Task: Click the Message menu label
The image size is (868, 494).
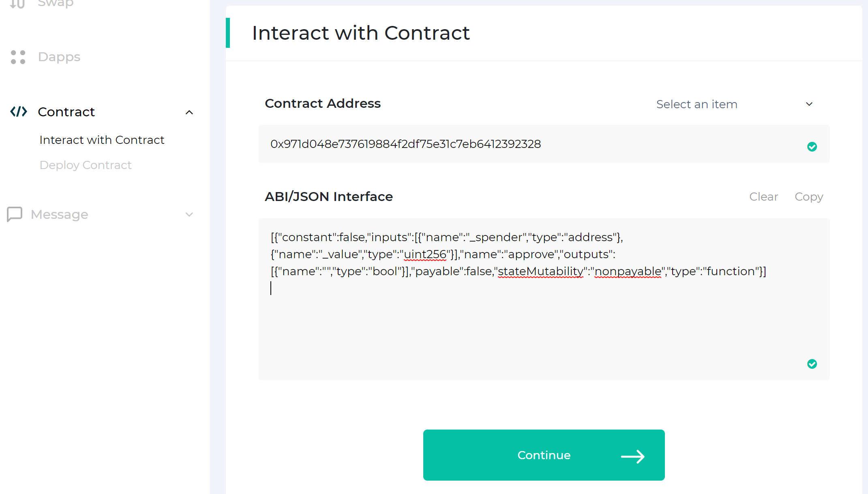Action: pyautogui.click(x=60, y=214)
